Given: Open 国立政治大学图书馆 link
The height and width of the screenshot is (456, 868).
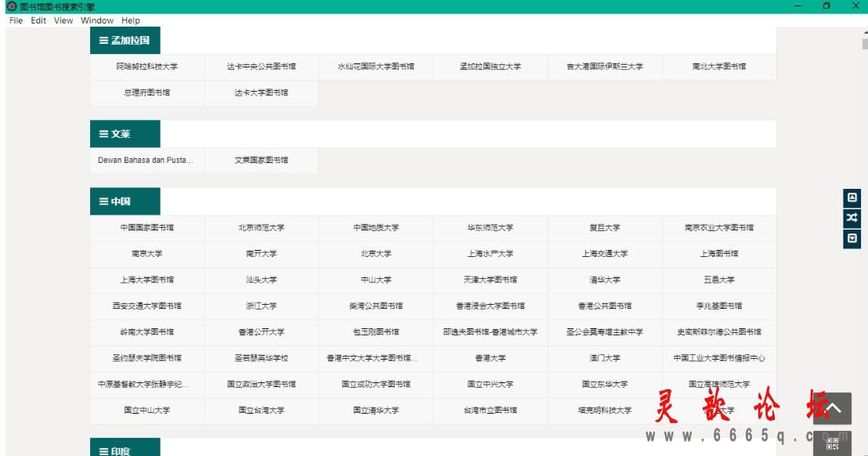Looking at the screenshot, I should 262,384.
